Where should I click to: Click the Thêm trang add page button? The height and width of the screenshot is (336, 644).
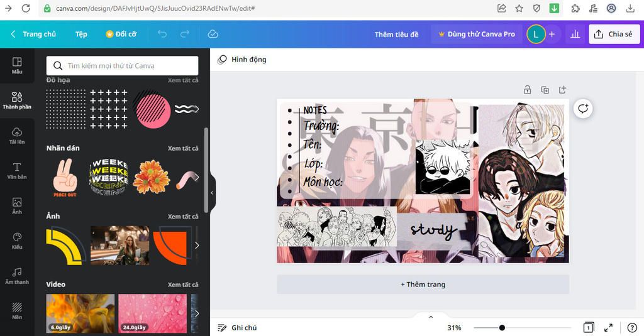tap(423, 285)
